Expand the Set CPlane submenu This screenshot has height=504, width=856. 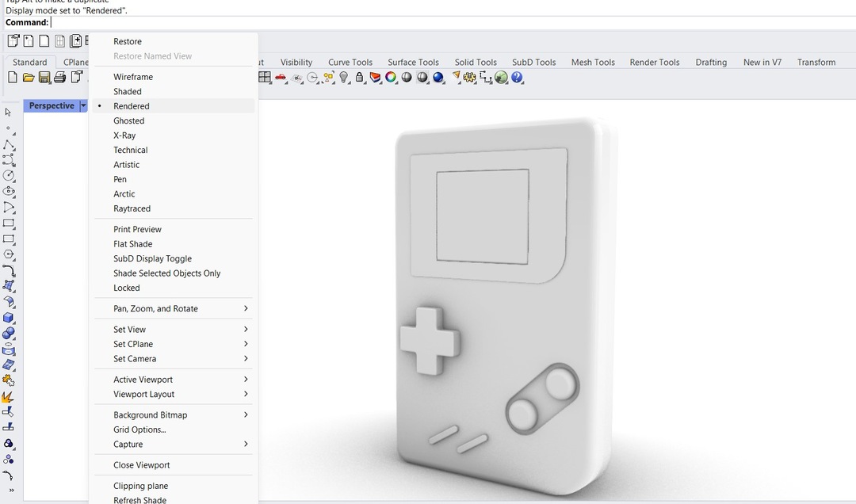tap(174, 344)
